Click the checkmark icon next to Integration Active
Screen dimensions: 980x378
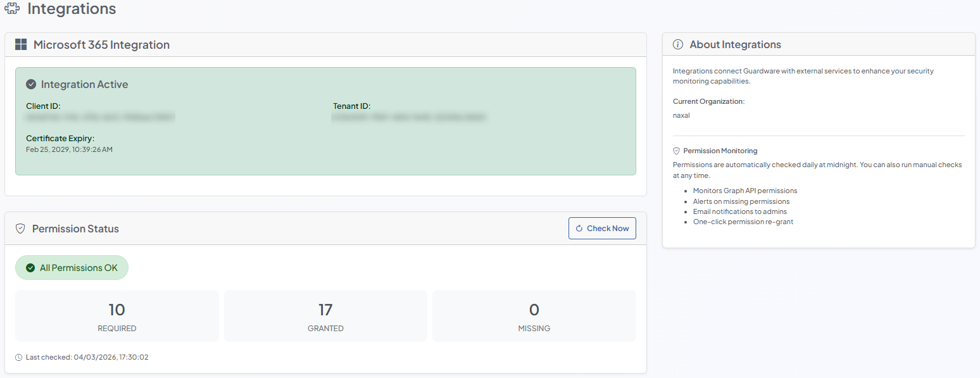(x=31, y=84)
